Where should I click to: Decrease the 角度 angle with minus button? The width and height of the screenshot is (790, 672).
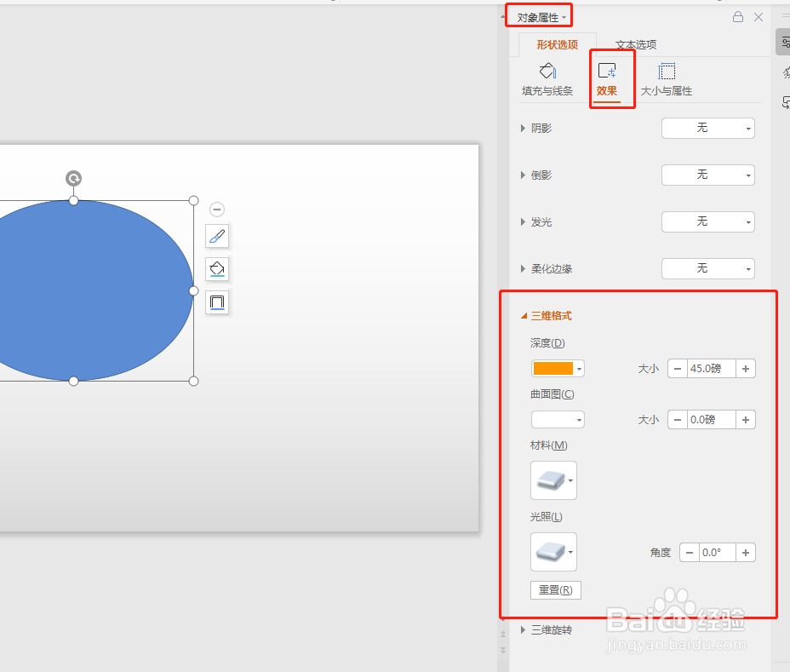click(690, 553)
